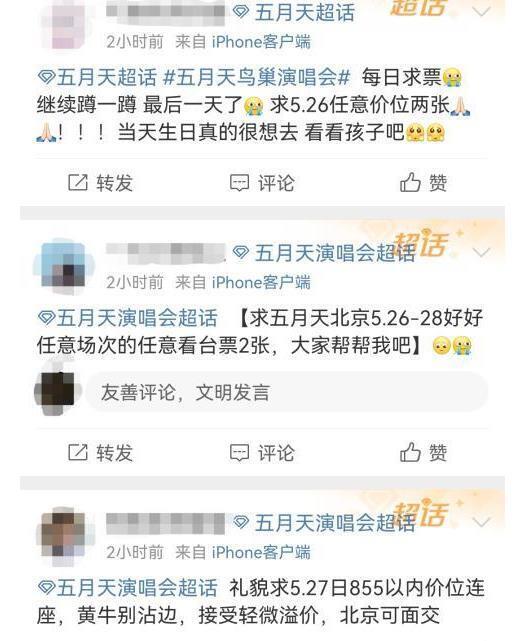The height and width of the screenshot is (641, 516).
Task: Tap the 五月天演唱会超话 label in the third post header
Action: 323,522
